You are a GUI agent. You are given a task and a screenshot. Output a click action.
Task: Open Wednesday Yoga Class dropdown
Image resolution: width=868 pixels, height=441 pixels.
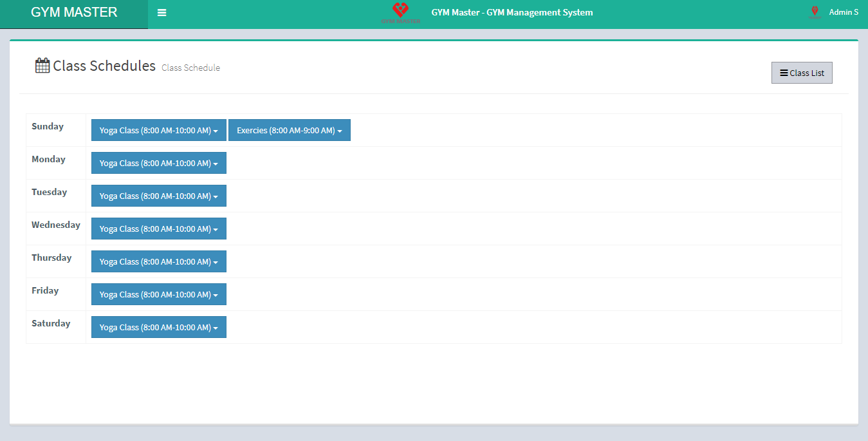click(158, 229)
